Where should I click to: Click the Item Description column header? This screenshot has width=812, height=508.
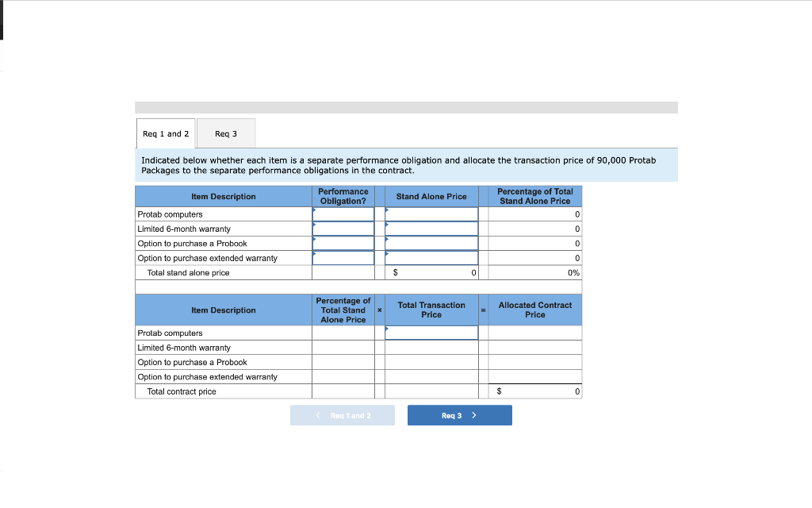click(223, 196)
